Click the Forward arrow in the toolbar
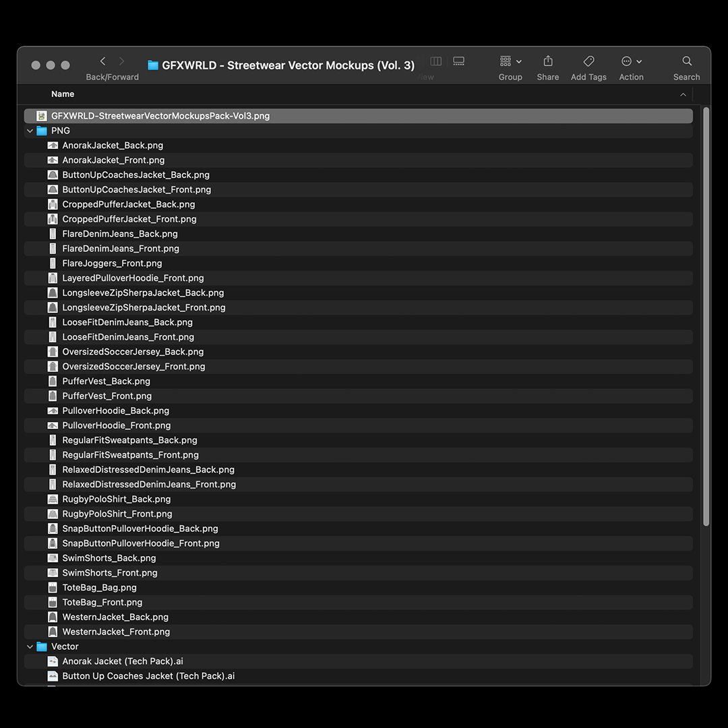The height and width of the screenshot is (728, 728). click(121, 61)
